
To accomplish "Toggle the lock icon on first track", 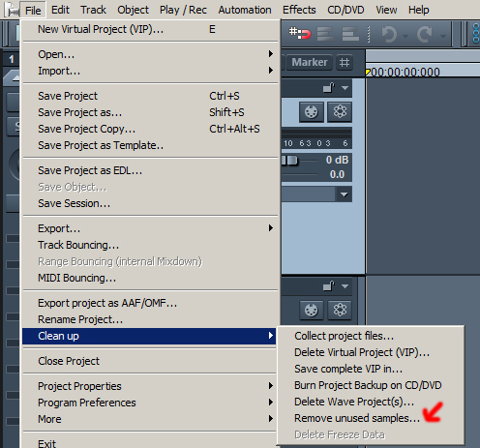I will (329, 88).
